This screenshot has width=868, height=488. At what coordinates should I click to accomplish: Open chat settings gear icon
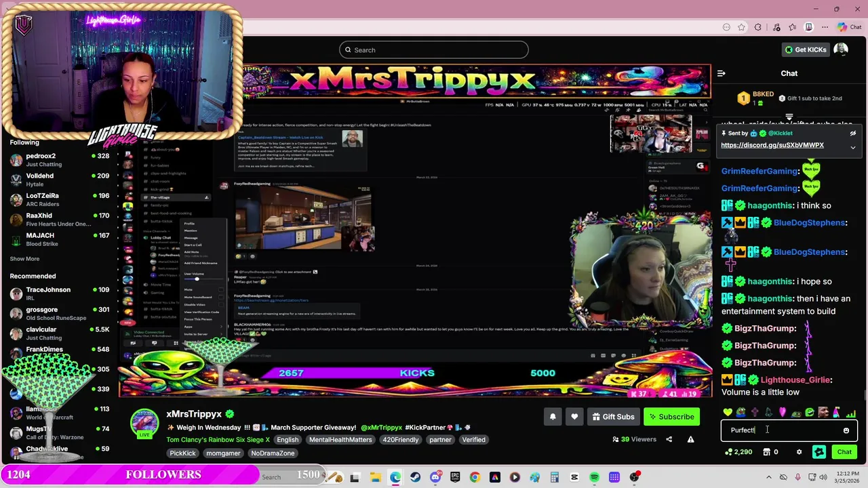point(799,452)
